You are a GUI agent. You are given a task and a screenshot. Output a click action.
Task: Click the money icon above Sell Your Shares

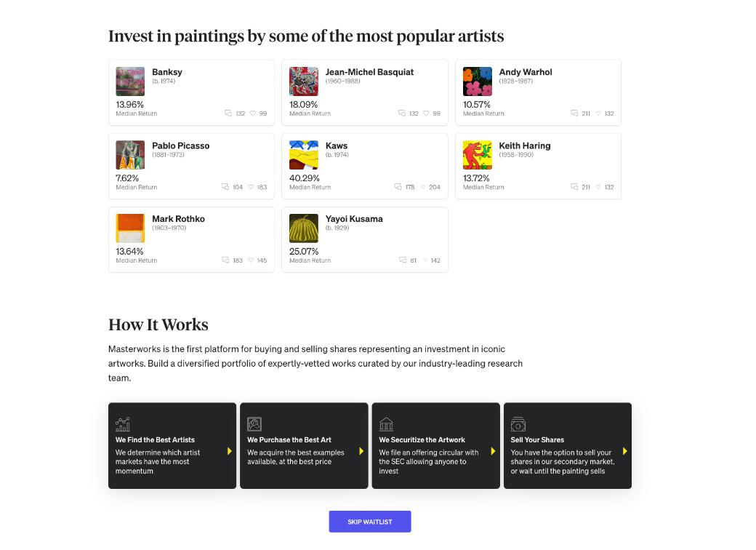[x=518, y=424]
